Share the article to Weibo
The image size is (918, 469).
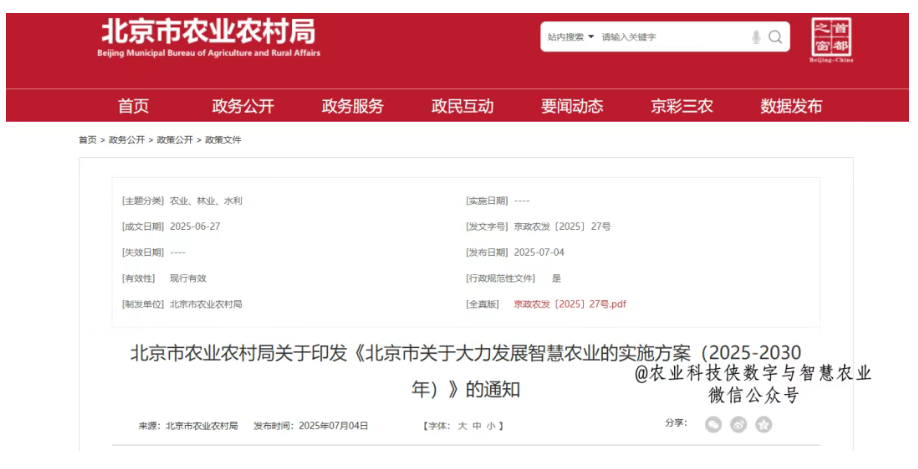[x=738, y=425]
